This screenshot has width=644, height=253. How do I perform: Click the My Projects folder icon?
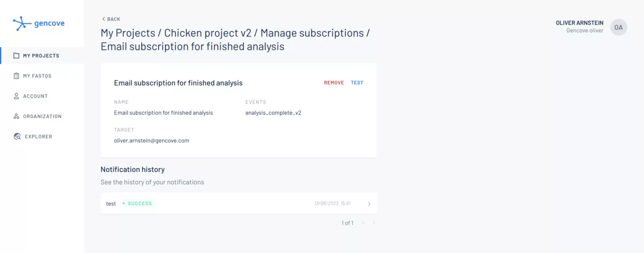click(17, 56)
